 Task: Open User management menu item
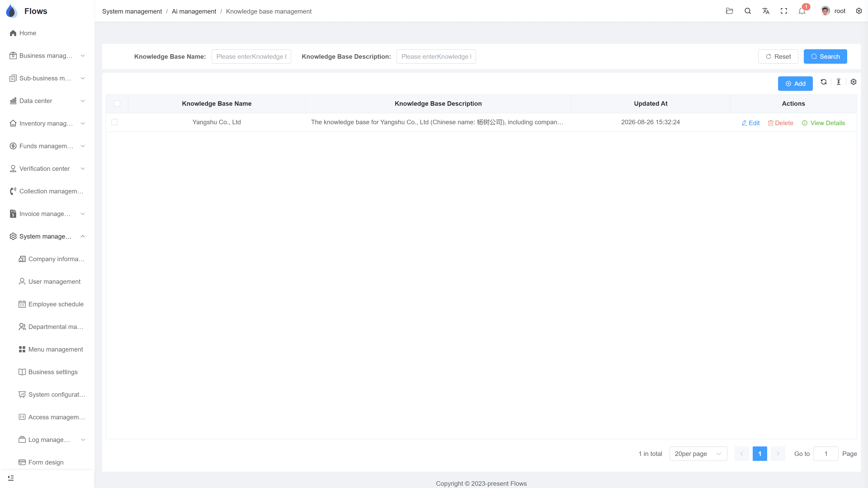coord(47,282)
